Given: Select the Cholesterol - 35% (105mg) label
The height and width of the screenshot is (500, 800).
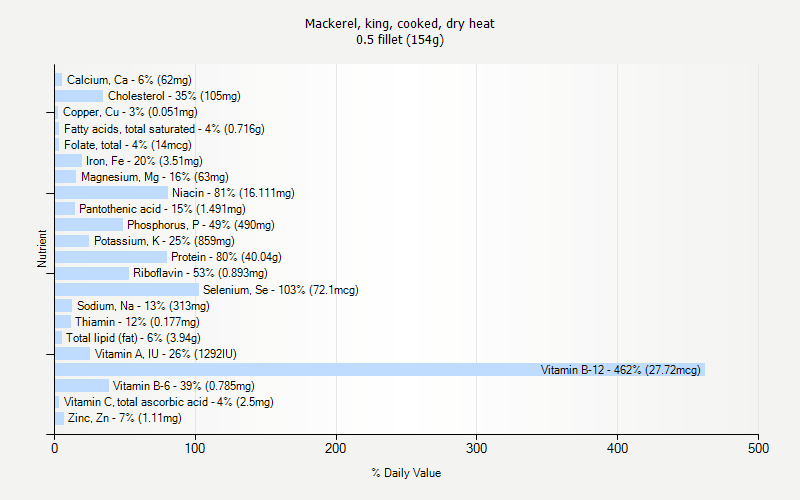Looking at the screenshot, I should coord(174,96).
